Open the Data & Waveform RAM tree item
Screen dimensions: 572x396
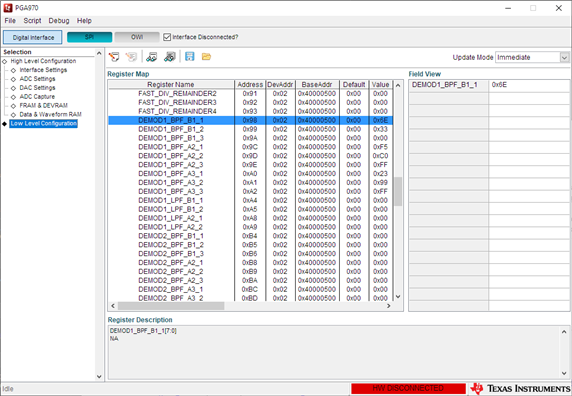(50, 114)
